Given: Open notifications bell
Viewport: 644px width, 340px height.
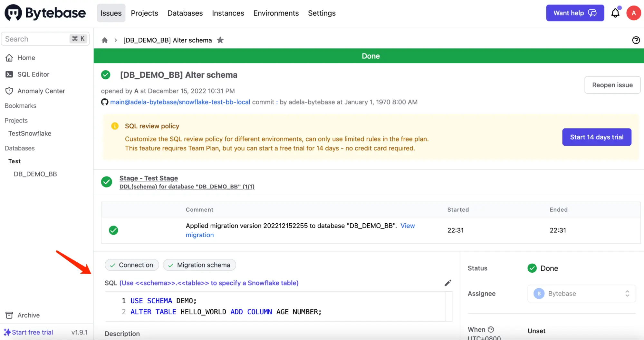Looking at the screenshot, I should pos(615,13).
